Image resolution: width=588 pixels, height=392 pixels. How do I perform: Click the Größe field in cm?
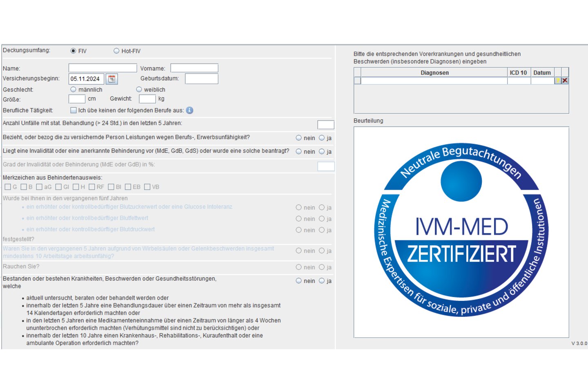coord(77,99)
